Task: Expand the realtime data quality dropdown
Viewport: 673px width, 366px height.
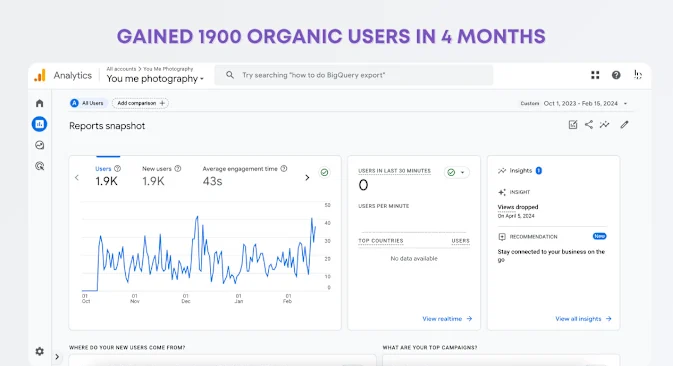Action: (x=457, y=172)
